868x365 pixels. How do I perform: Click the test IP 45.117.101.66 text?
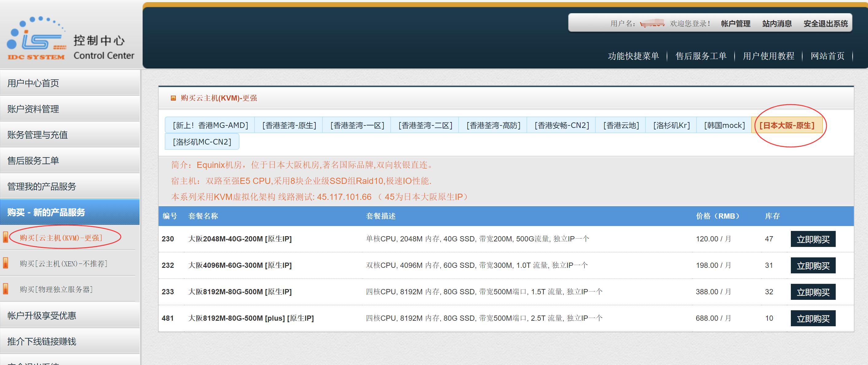click(344, 197)
